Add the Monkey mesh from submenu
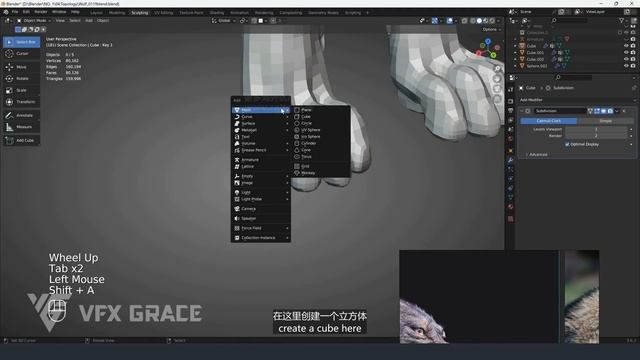640x360 pixels. tap(321, 173)
